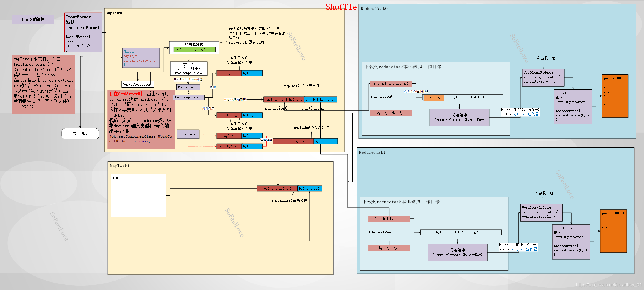Select the WordCountReducer box in ReduceTask0
The image size is (644, 290).
pos(543,78)
